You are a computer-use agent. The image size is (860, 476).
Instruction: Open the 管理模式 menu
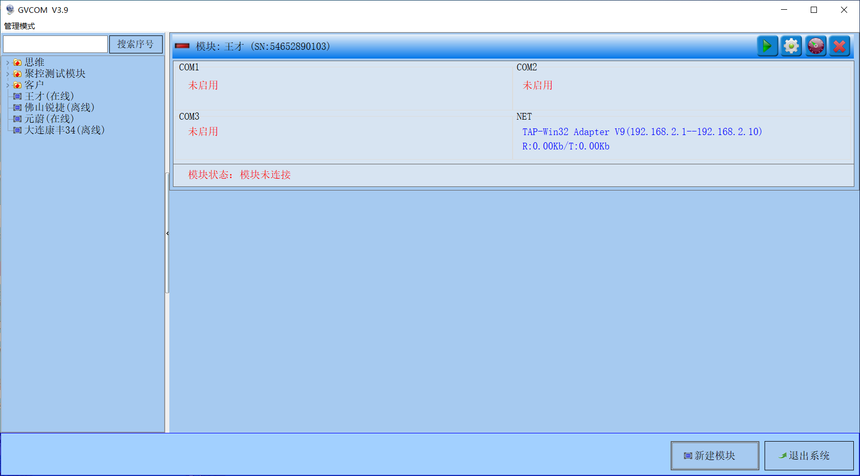20,26
